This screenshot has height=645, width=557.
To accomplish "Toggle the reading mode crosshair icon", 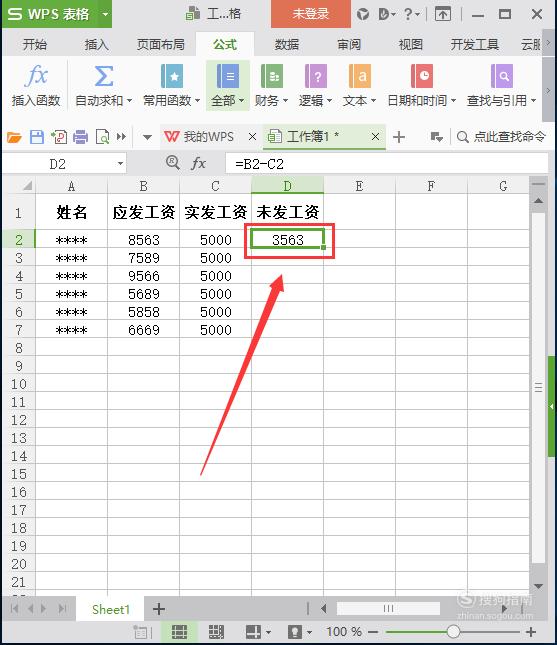I will pos(253,631).
